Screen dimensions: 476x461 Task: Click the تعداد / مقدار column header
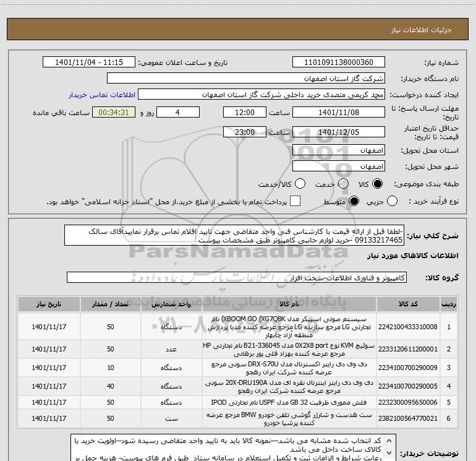pyautogui.click(x=111, y=304)
